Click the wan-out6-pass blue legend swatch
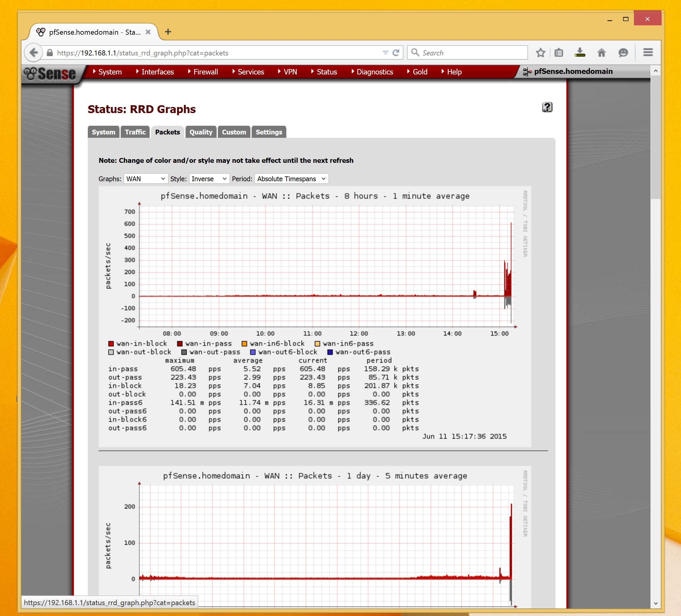This screenshot has height=616, width=681. click(330, 352)
